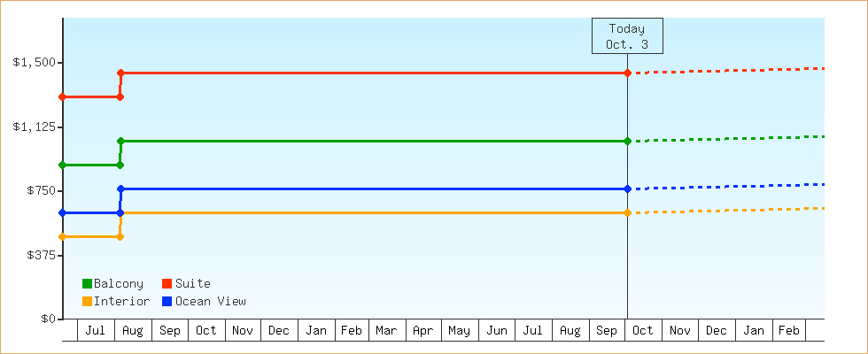Click Interior price point on Today line
Image resolution: width=868 pixels, height=354 pixels.
point(627,212)
